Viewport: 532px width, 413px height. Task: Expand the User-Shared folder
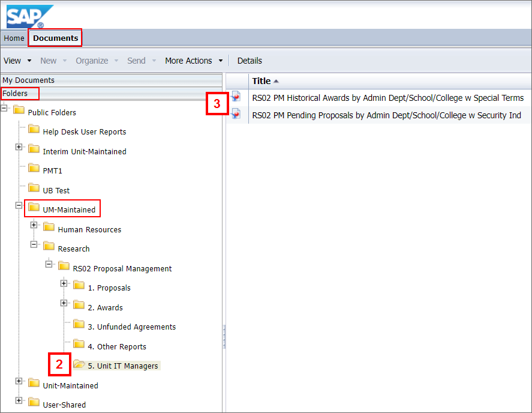(19, 400)
